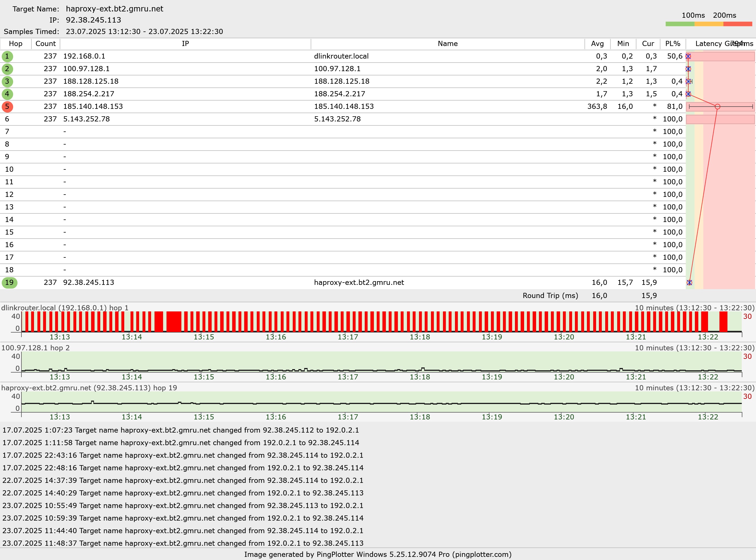This screenshot has width=756, height=560.
Task: Click the green hop 1 circle icon
Action: 7,56
